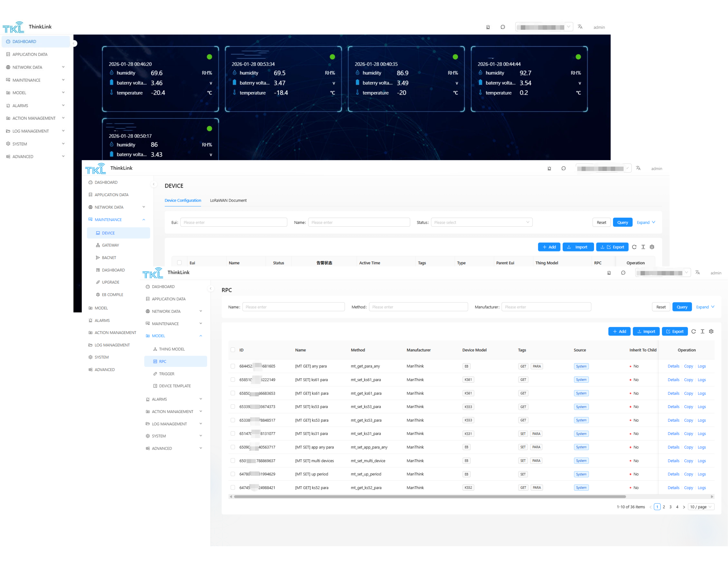The image size is (728, 582).
Task: Open THING MODEL in the Model submenu
Action: [x=172, y=349]
